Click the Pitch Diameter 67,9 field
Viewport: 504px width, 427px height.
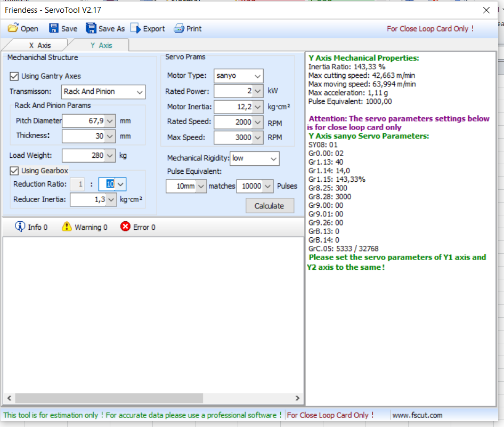[x=84, y=121]
